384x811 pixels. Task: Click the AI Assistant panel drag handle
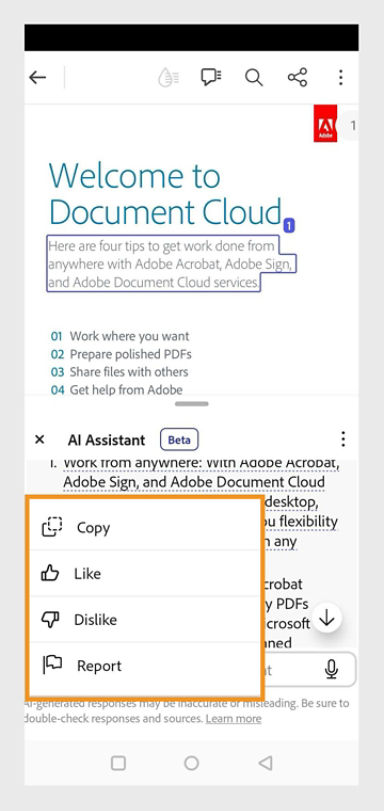pos(191,403)
